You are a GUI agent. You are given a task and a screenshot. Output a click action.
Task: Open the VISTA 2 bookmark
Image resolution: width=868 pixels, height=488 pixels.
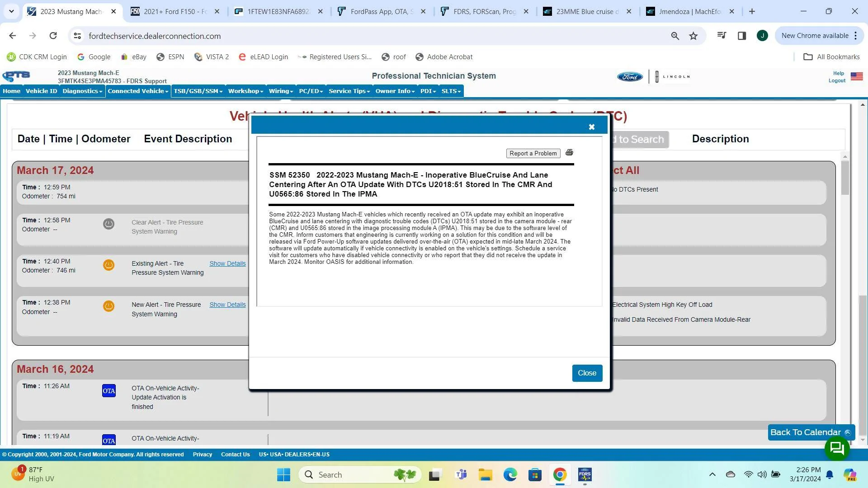[212, 57]
